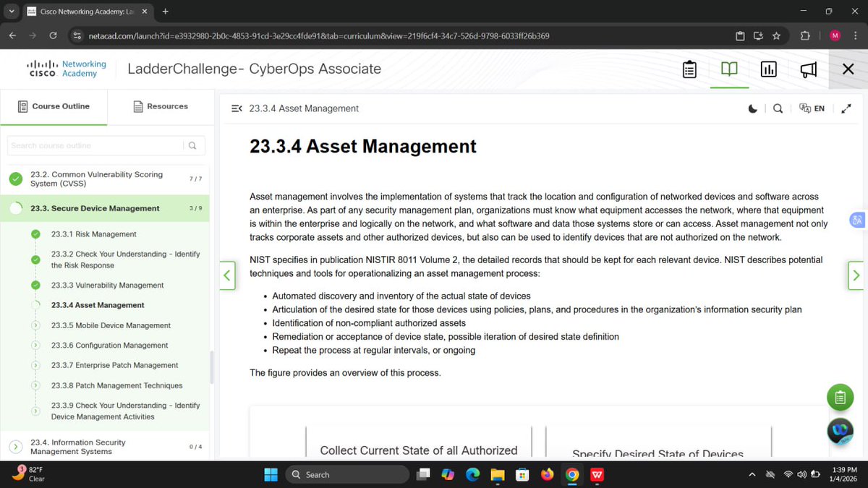Image resolution: width=868 pixels, height=488 pixels.
Task: Open 23.3.3 Vulnerability Management
Action: (x=108, y=285)
